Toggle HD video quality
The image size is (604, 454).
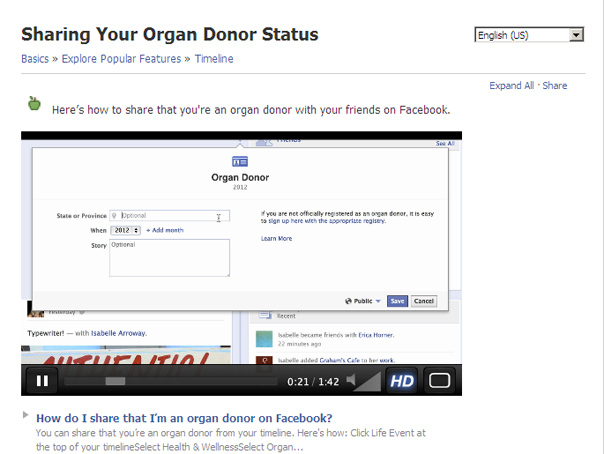(x=401, y=381)
